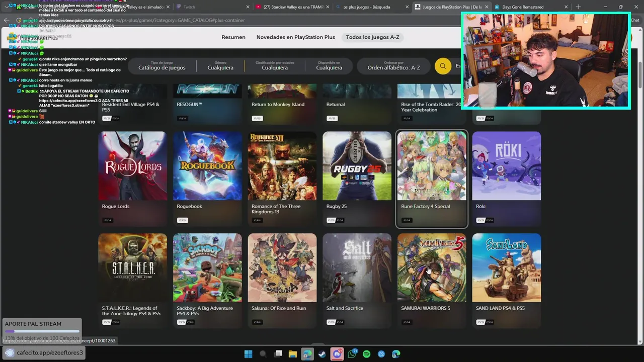Expand the Tipo de juego filter
Image resolution: width=644 pixels, height=362 pixels.
[x=162, y=66]
